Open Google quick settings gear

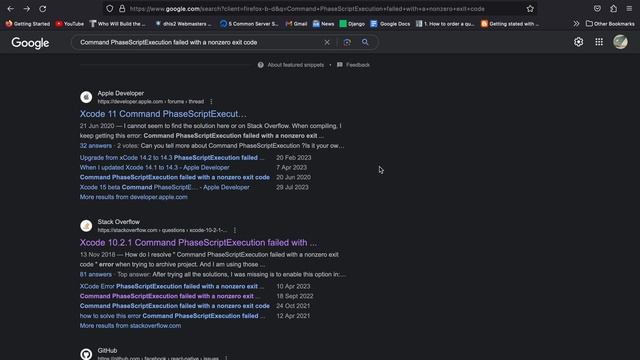[x=578, y=42]
